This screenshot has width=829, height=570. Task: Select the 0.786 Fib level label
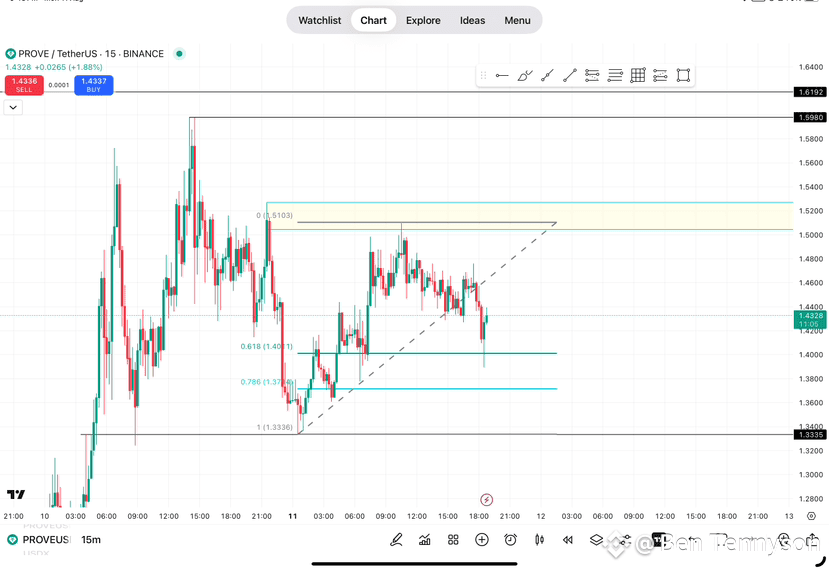click(x=266, y=382)
